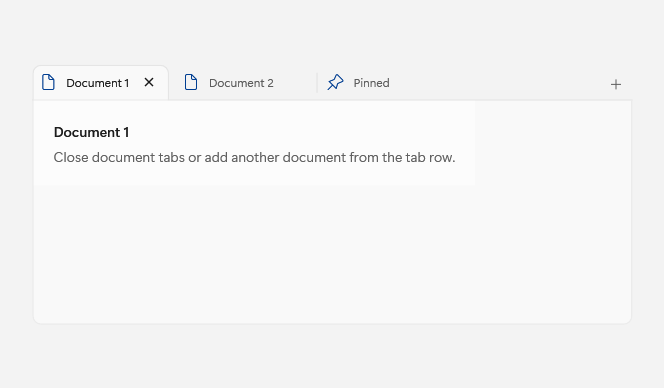The height and width of the screenshot is (388, 664).
Task: Select the Document 1 tab label
Action: point(97,83)
